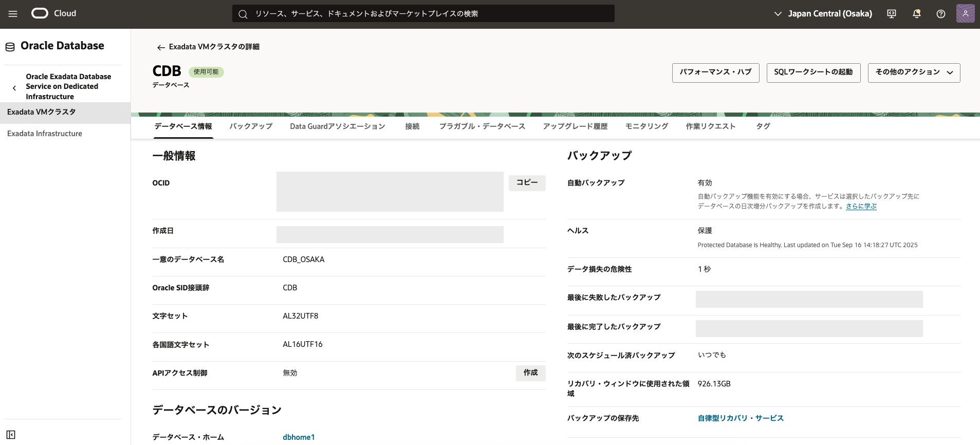Copy the OCID with コピー button
This screenshot has width=980, height=445.
527,183
